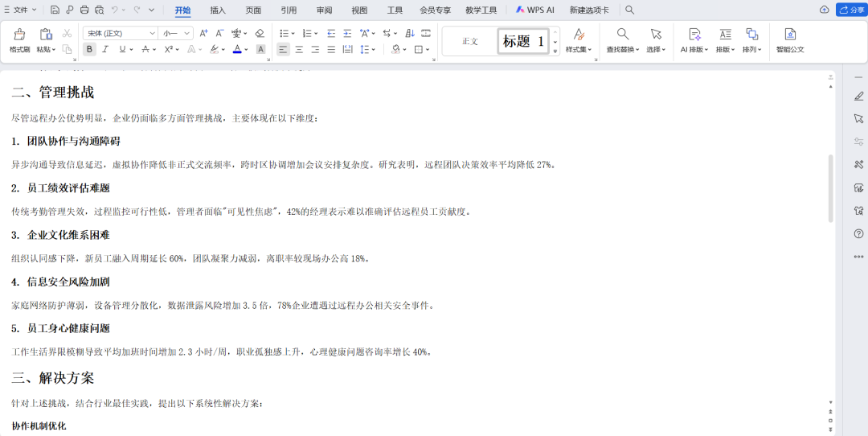Click the Undo arrow icon
Image resolution: width=868 pixels, height=436 pixels.
pyautogui.click(x=115, y=10)
